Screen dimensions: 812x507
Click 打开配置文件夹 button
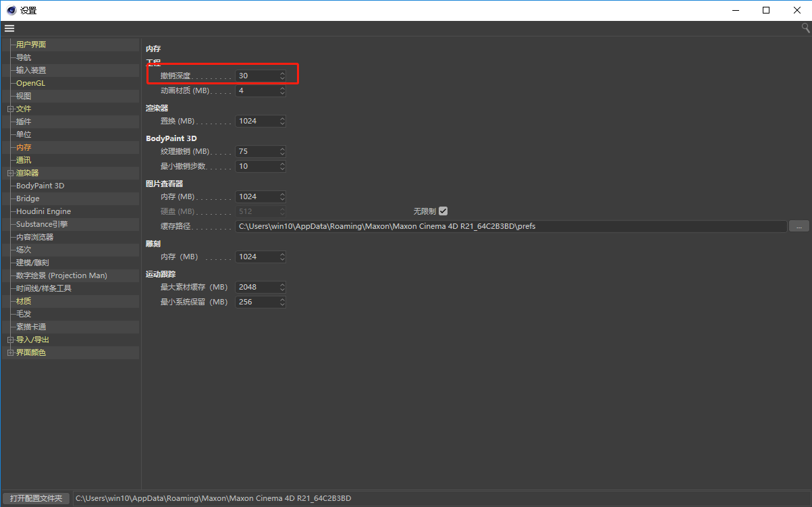pyautogui.click(x=36, y=498)
